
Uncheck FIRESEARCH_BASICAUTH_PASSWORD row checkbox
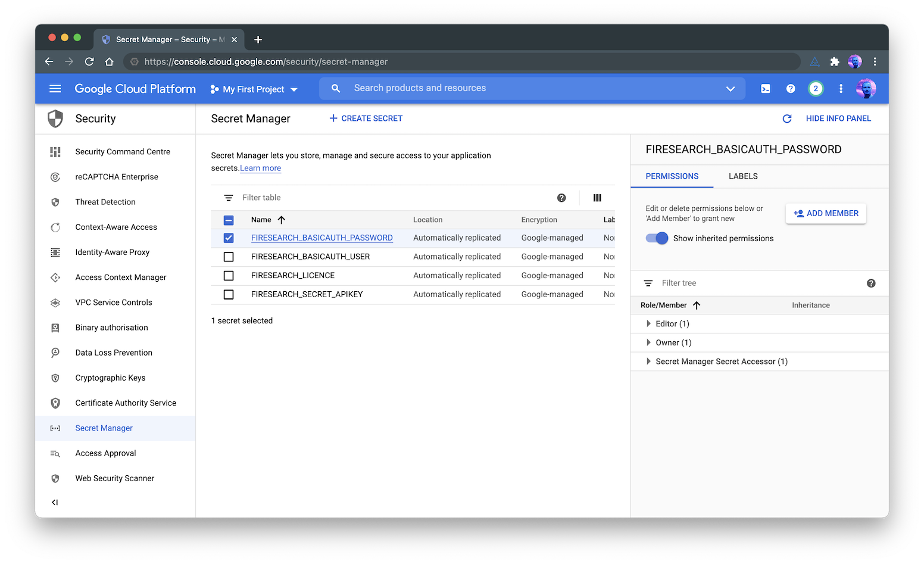(x=229, y=238)
